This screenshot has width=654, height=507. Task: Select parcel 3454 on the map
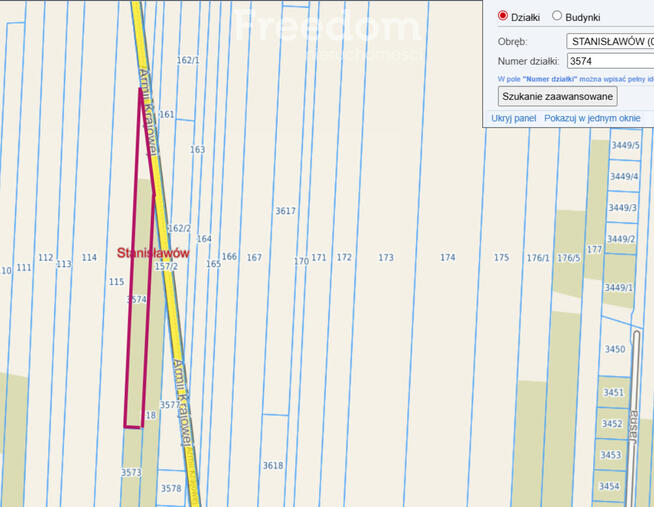[x=609, y=486]
